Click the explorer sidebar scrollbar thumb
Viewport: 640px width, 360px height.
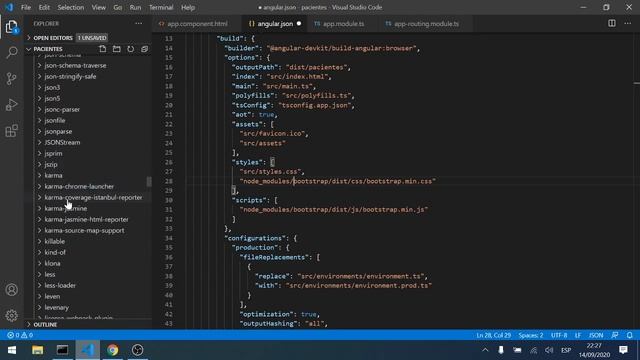pyautogui.click(x=149, y=181)
